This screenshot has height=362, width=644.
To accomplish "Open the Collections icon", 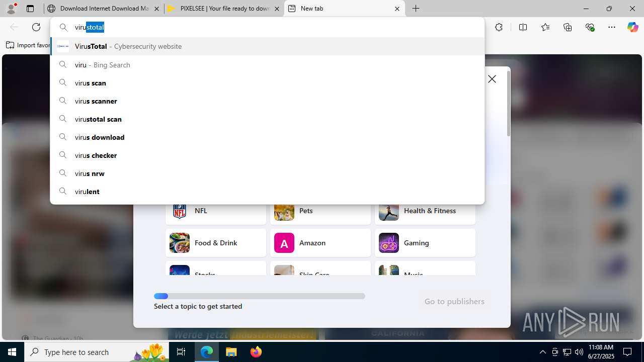I will (x=568, y=27).
